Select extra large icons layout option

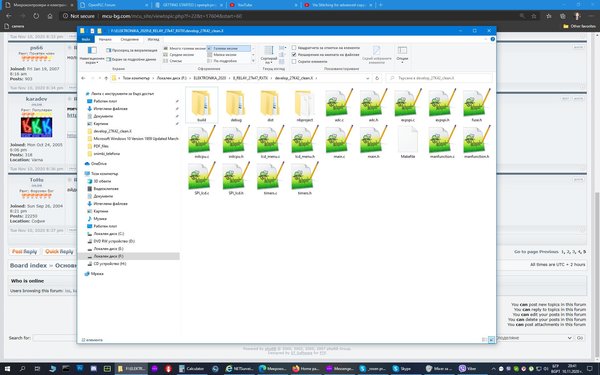(184, 48)
